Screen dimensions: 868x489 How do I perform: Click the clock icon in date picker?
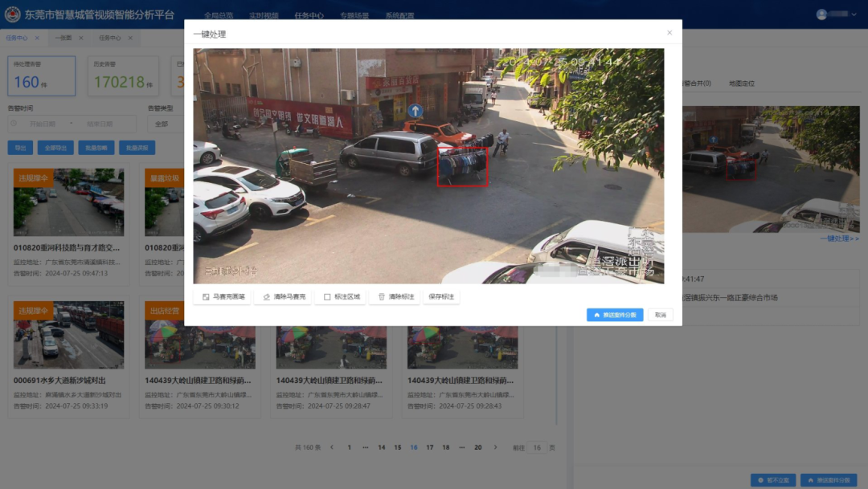coord(14,124)
